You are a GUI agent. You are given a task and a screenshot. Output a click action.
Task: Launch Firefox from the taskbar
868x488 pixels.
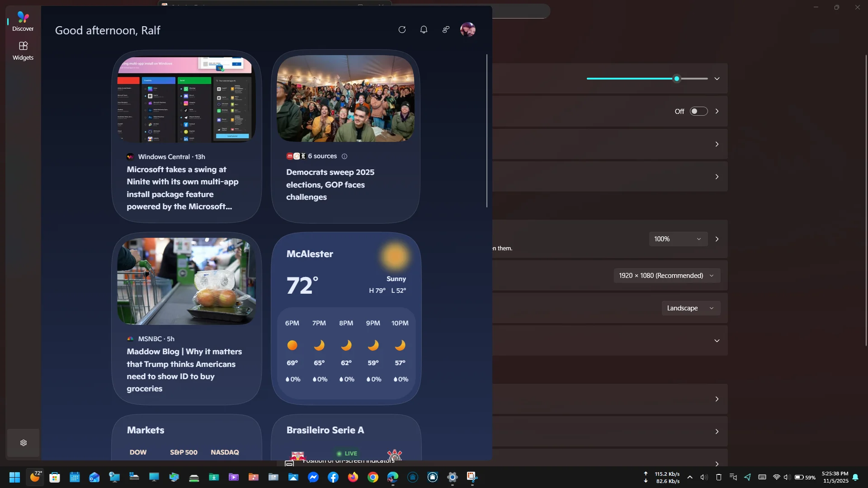click(x=353, y=477)
